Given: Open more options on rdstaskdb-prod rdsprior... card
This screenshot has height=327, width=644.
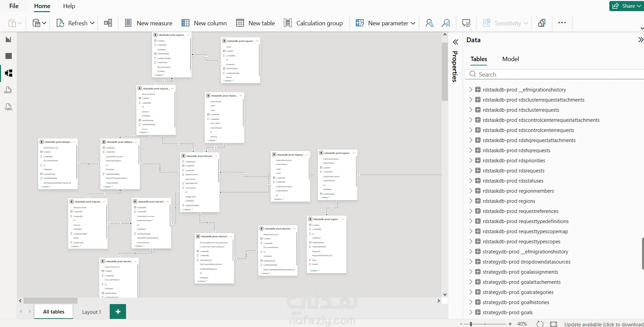Looking at the screenshot, I should click(x=307, y=155).
